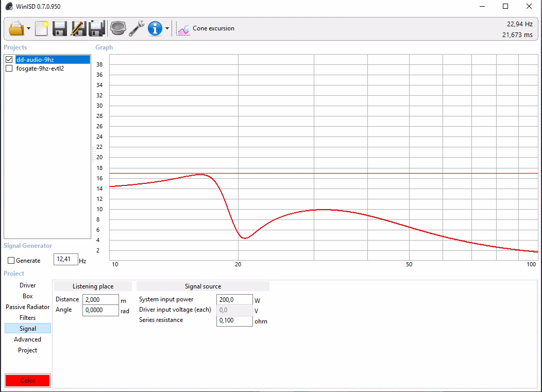Switch to the Box tab
The height and width of the screenshot is (392, 542).
pyautogui.click(x=28, y=296)
